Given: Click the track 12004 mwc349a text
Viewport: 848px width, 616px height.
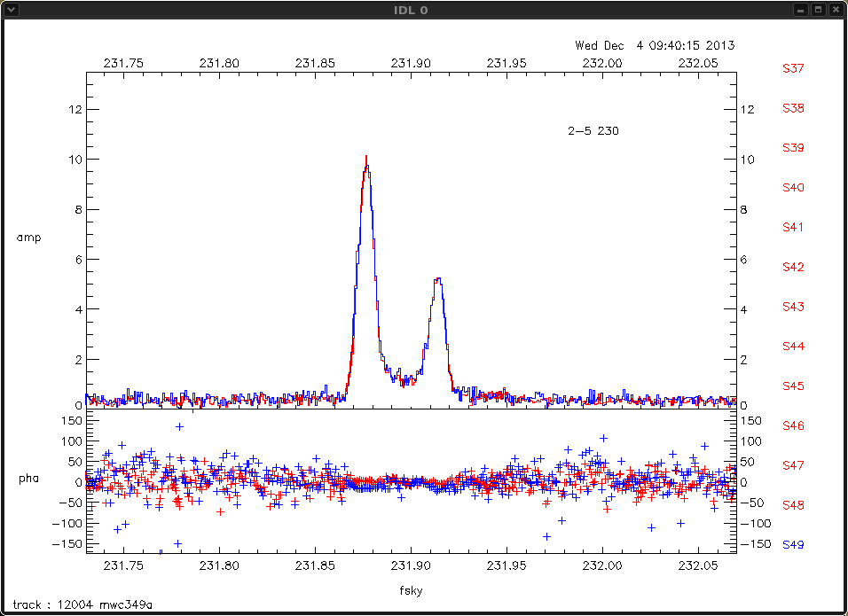Looking at the screenshot, I should 75,604.
